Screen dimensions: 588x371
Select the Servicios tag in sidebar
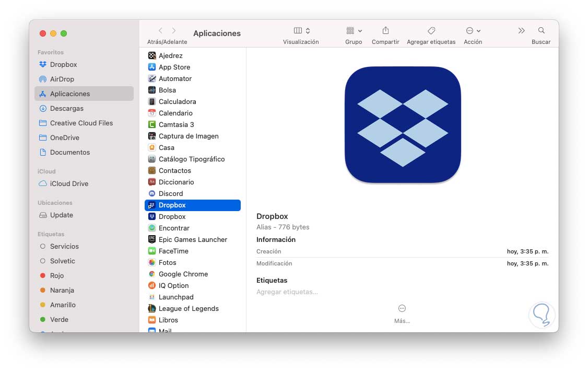tap(59, 247)
